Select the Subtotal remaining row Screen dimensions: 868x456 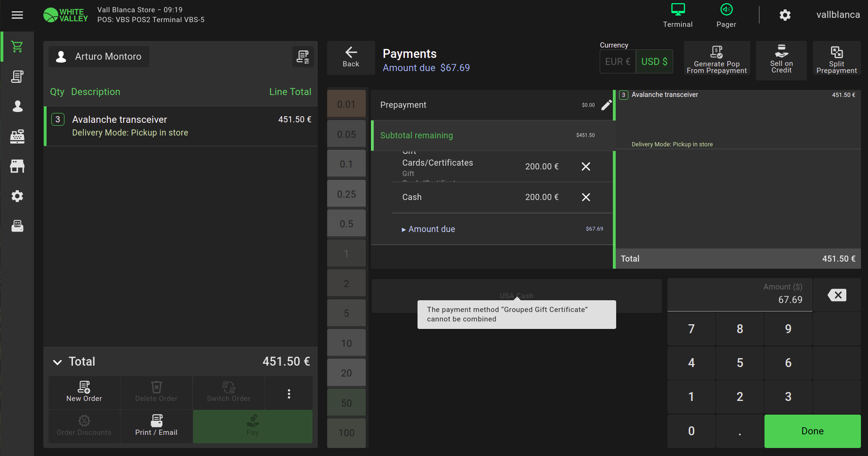[492, 136]
